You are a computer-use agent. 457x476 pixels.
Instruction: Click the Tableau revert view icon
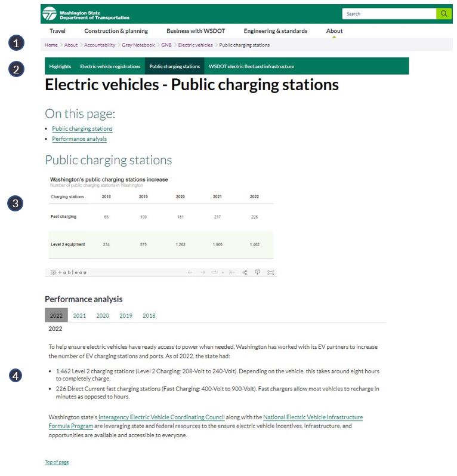click(231, 272)
